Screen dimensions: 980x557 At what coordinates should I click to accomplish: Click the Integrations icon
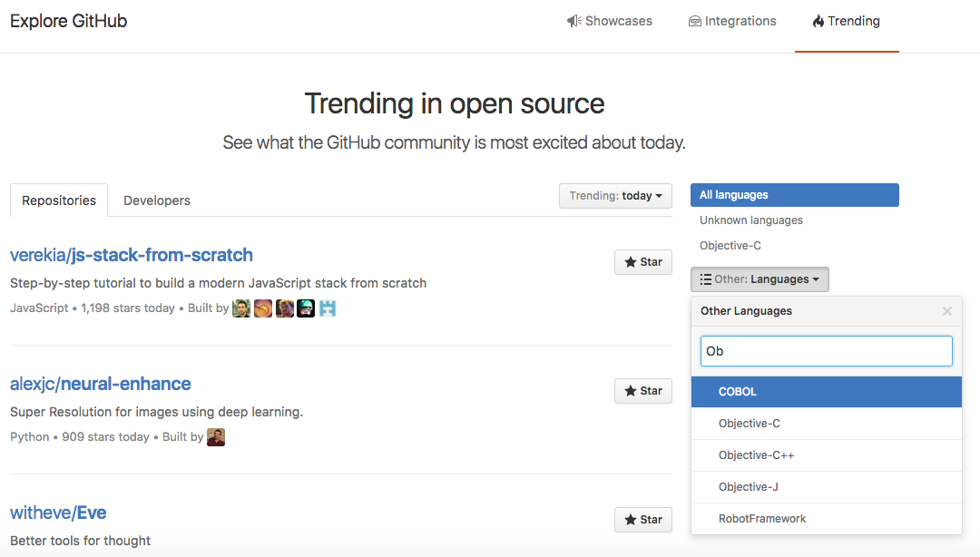(x=694, y=21)
